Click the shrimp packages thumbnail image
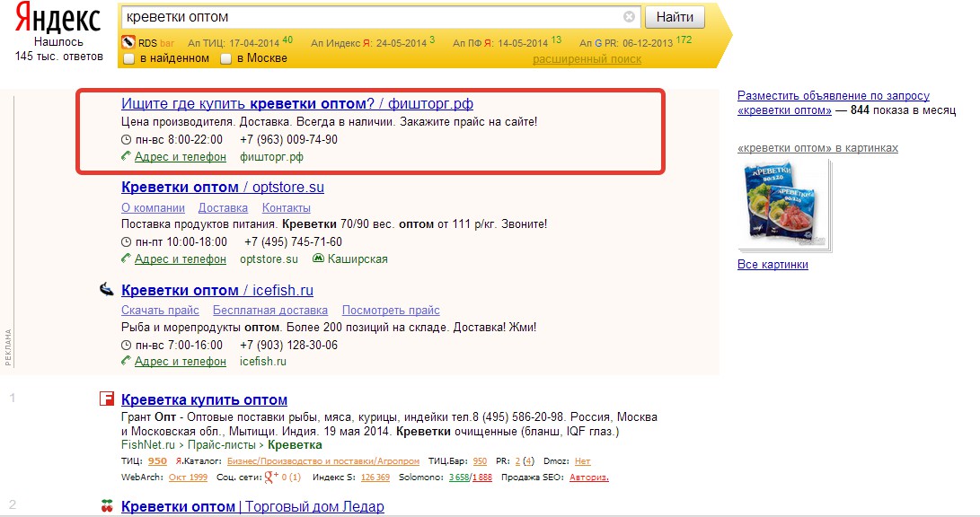 (784, 206)
